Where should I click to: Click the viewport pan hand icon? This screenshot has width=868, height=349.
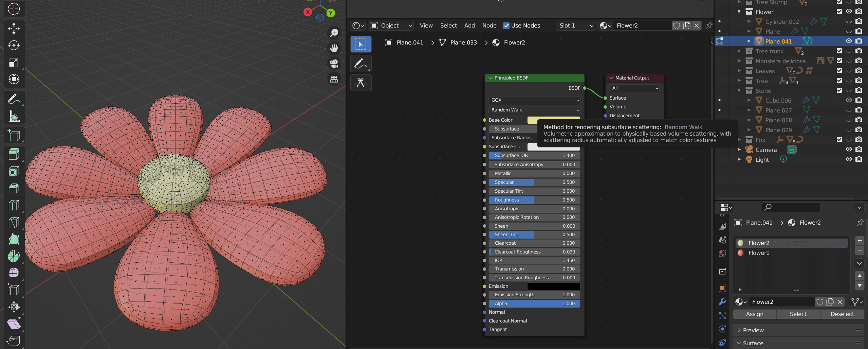click(334, 48)
